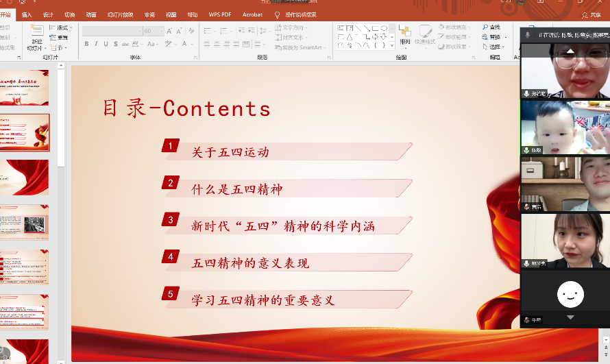
Task: Click the Reset (重置) slide icon
Action: click(x=58, y=38)
